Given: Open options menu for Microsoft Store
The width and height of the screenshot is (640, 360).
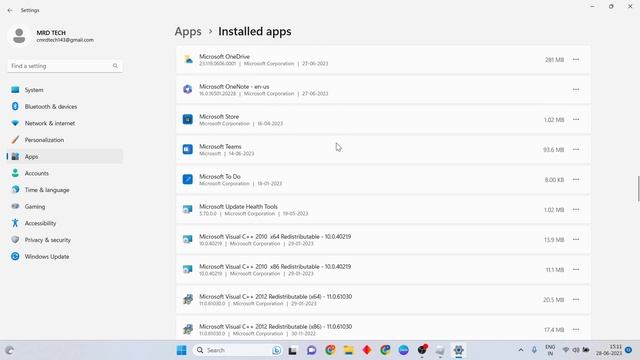Looking at the screenshot, I should [576, 120].
